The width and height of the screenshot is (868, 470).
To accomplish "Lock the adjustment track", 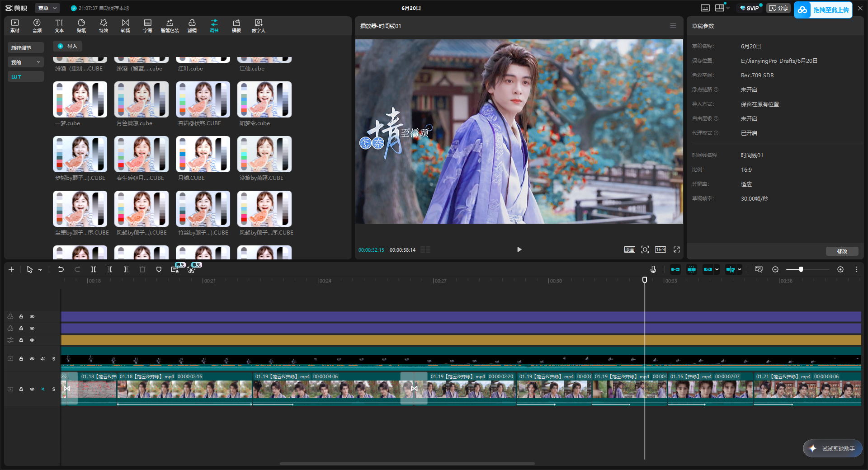I will pyautogui.click(x=21, y=340).
